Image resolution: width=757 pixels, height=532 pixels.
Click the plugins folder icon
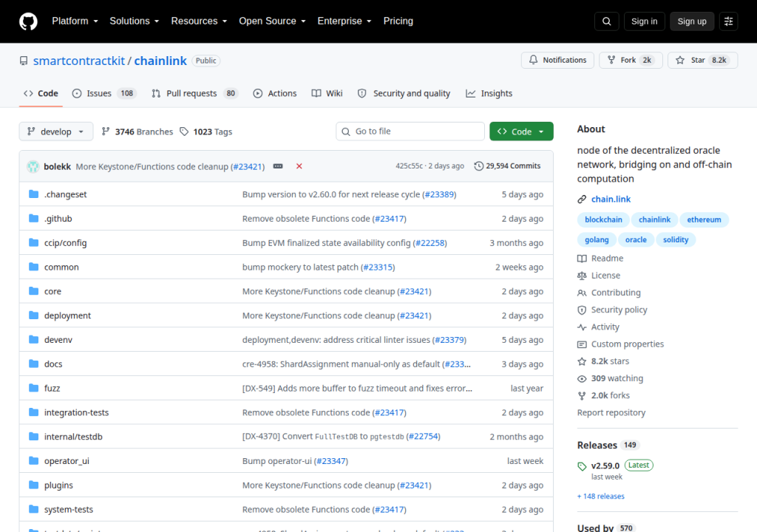click(x=33, y=485)
